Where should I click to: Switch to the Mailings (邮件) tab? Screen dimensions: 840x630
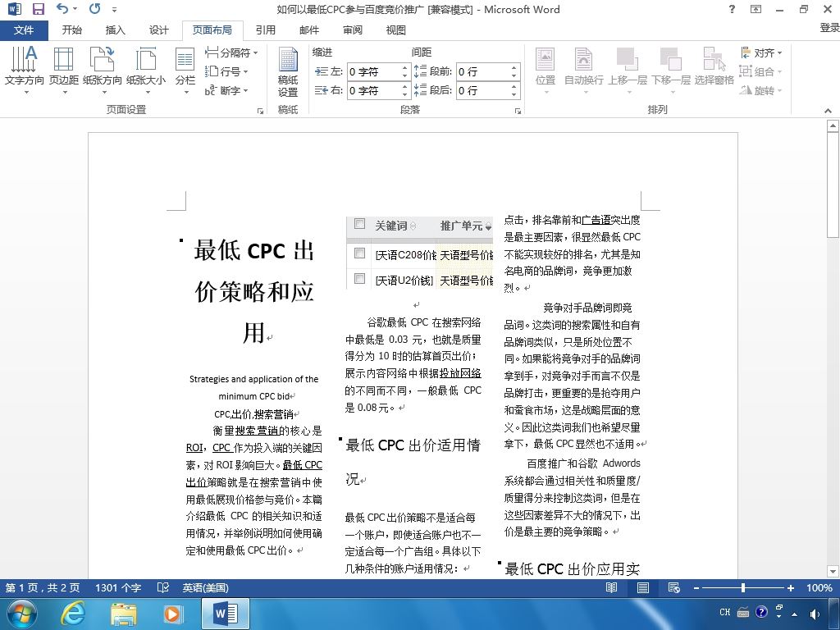point(308,30)
